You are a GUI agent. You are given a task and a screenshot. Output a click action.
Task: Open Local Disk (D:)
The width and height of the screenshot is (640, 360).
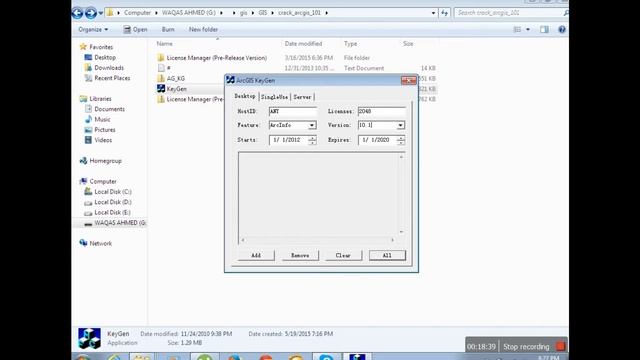[113, 202]
